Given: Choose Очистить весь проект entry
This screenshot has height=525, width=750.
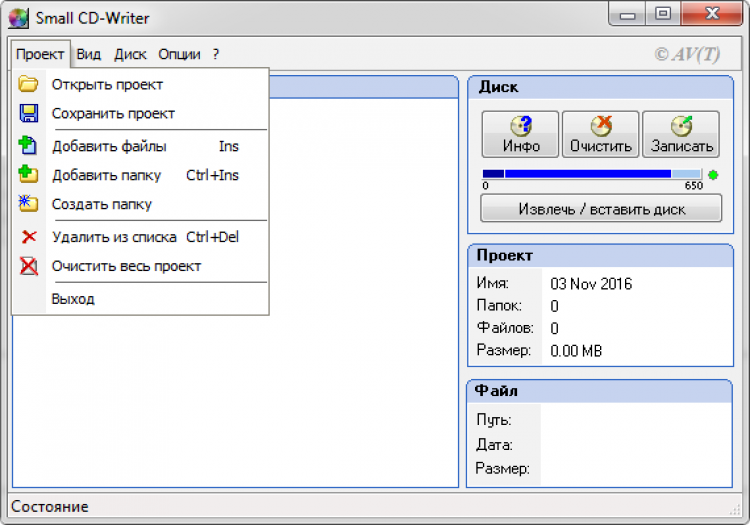Looking at the screenshot, I should (x=141, y=266).
